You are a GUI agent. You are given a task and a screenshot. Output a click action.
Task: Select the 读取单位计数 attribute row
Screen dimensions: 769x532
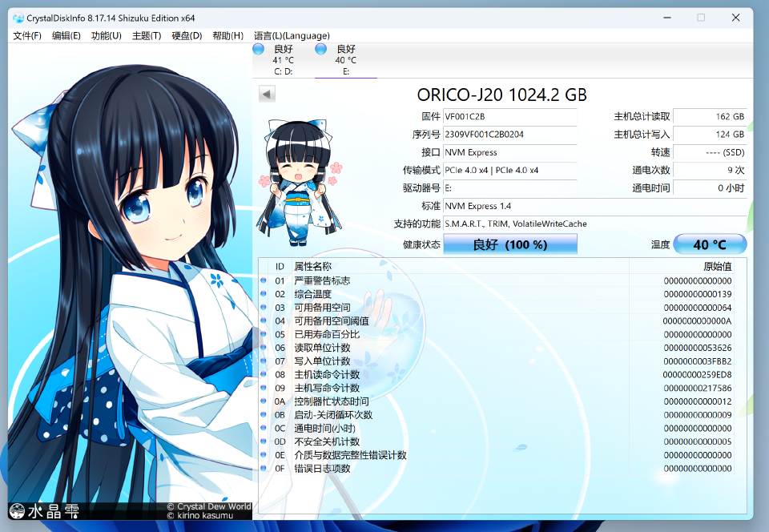[496, 348]
